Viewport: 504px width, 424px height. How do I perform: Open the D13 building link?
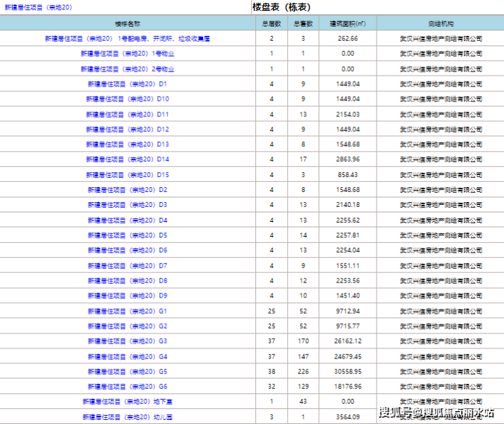click(127, 144)
